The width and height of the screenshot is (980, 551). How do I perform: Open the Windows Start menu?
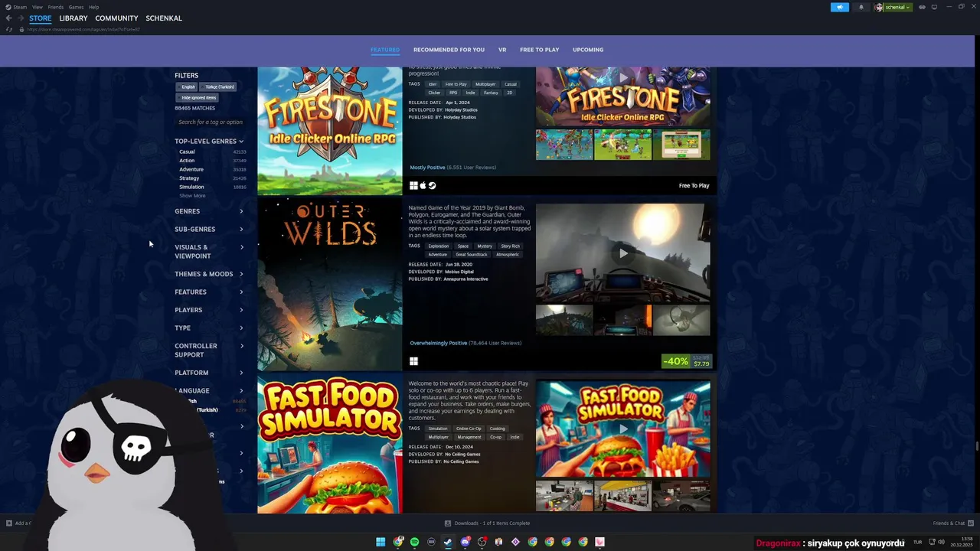[381, 542]
